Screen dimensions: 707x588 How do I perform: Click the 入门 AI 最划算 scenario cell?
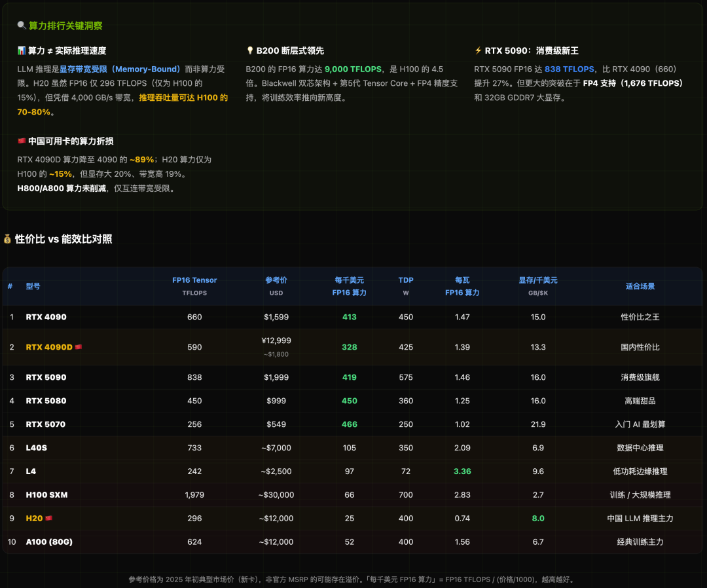(x=640, y=424)
